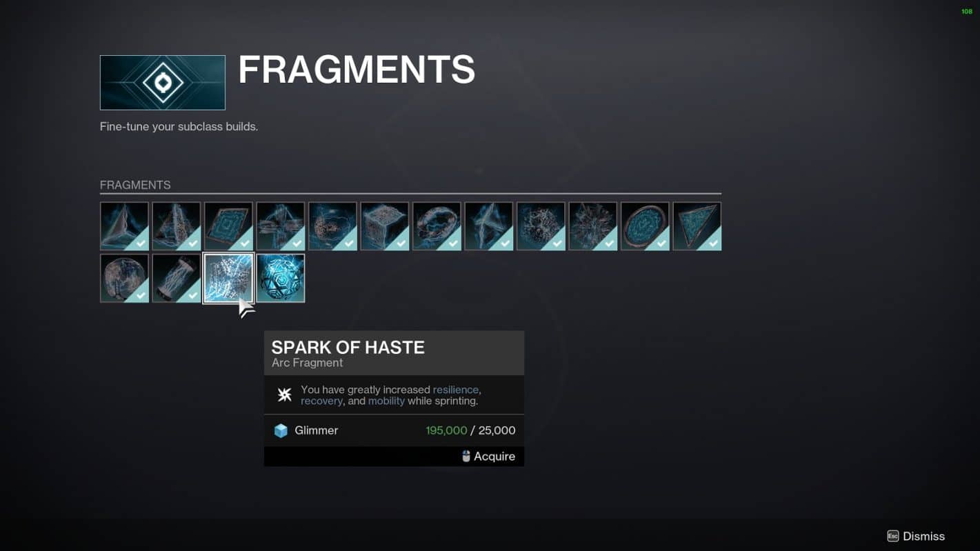Click the Fragments diamond emblem banner
980x551 pixels.
point(163,83)
